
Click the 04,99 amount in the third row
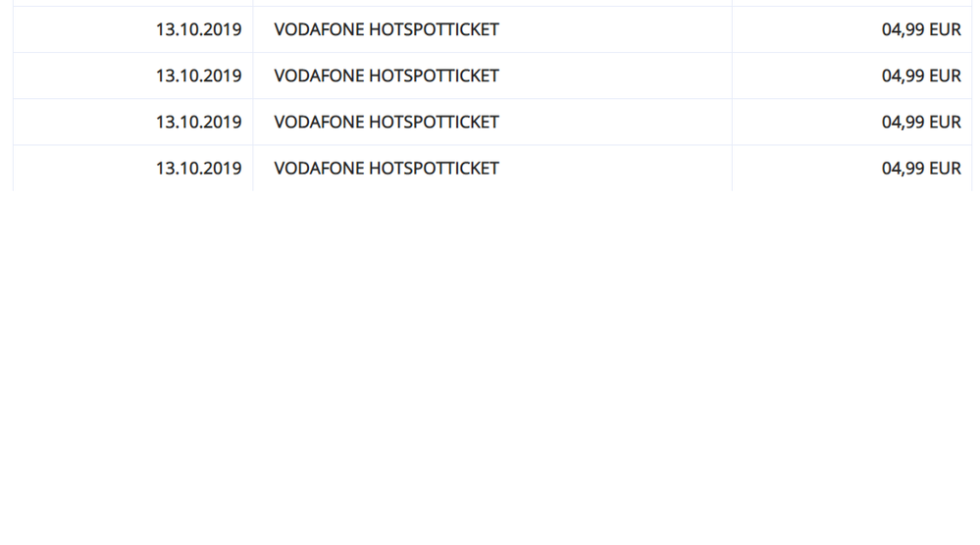(903, 122)
